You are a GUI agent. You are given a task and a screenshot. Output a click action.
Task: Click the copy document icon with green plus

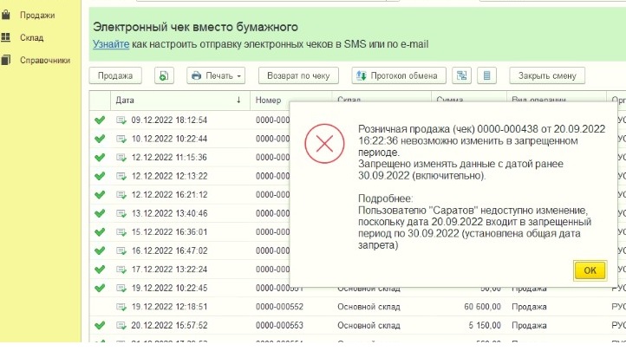166,75
